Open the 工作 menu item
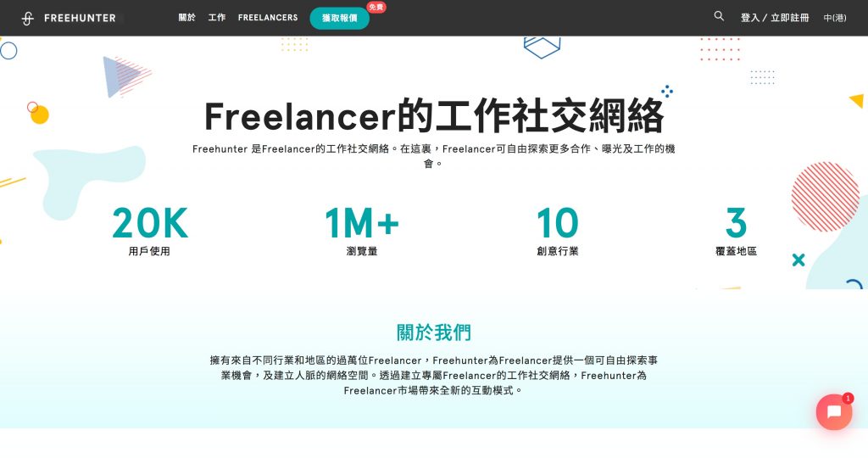868x458 pixels. coord(216,18)
